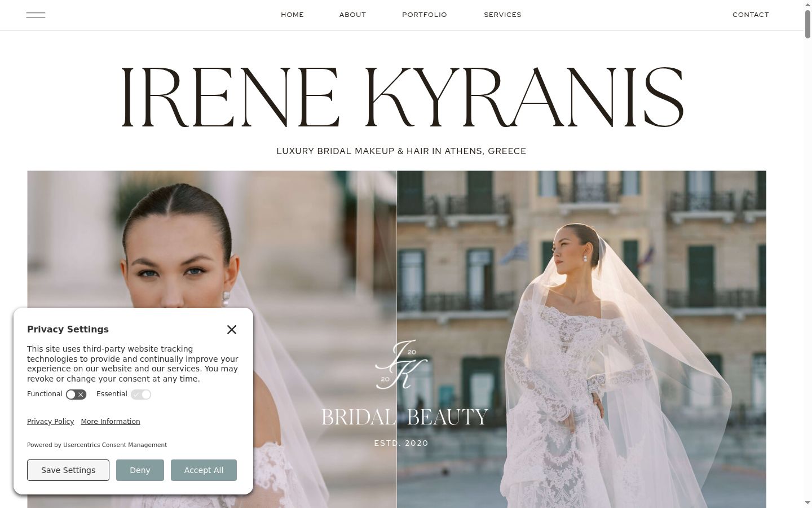Open the Portfolio menu item
Screen dimensions: 812x508
pyautogui.click(x=425, y=15)
